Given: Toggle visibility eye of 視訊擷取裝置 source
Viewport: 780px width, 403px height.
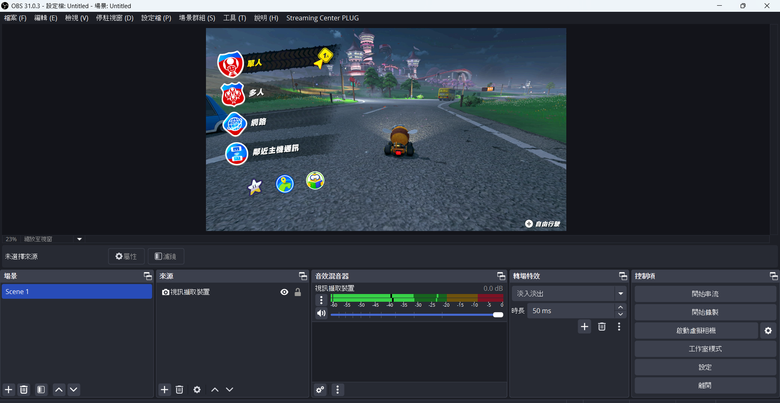Looking at the screenshot, I should (284, 292).
